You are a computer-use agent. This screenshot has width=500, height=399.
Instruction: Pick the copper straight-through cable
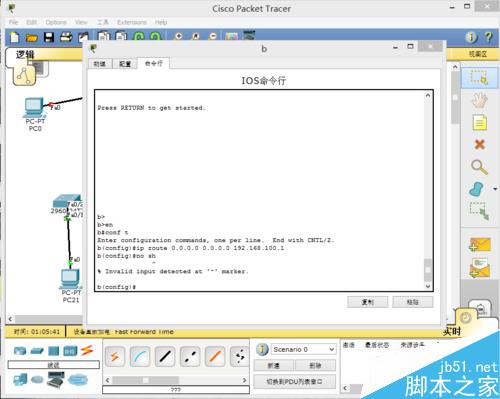[165, 356]
